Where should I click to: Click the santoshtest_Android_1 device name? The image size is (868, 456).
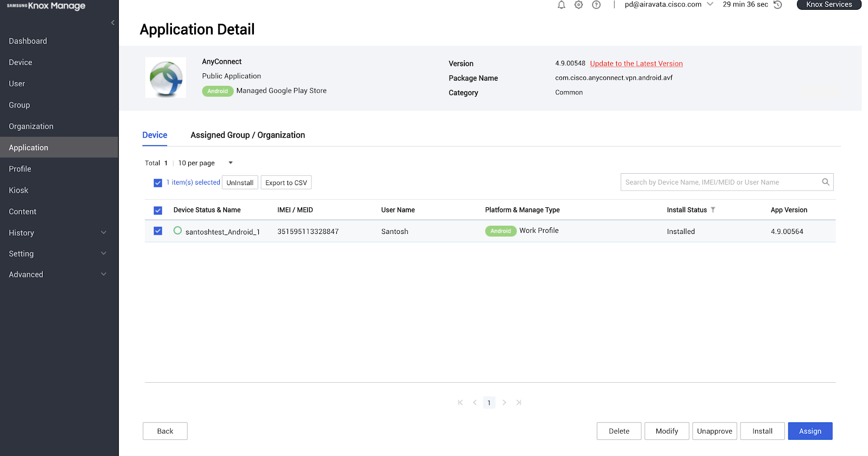(x=222, y=232)
